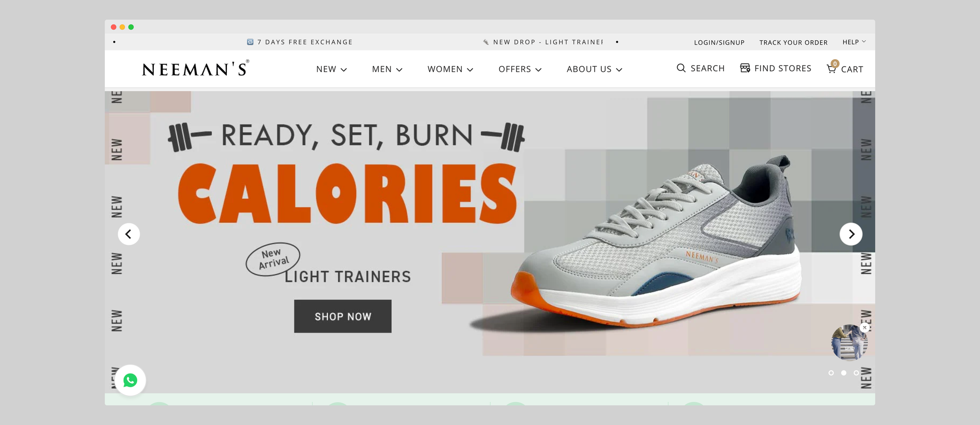Select the third carousel dot
The height and width of the screenshot is (425, 980).
coord(856,373)
